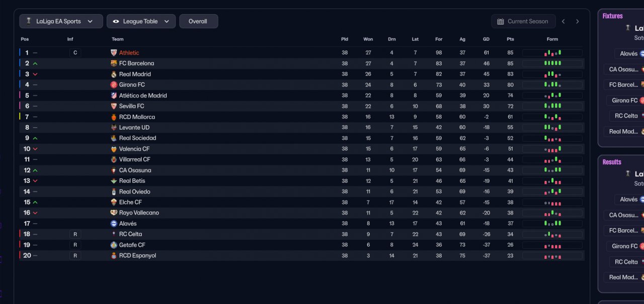Click the champion 'C' info badge
Viewport: 644px width, 304px height.
click(75, 53)
